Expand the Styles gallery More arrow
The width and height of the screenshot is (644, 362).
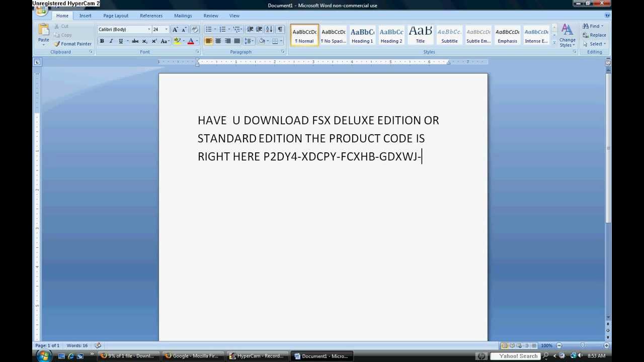pyautogui.click(x=554, y=43)
